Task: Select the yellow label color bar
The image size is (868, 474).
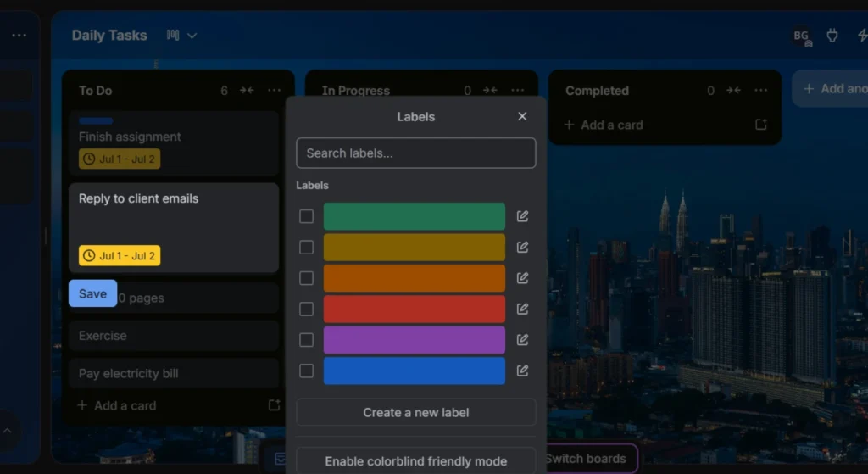Action: 414,248
